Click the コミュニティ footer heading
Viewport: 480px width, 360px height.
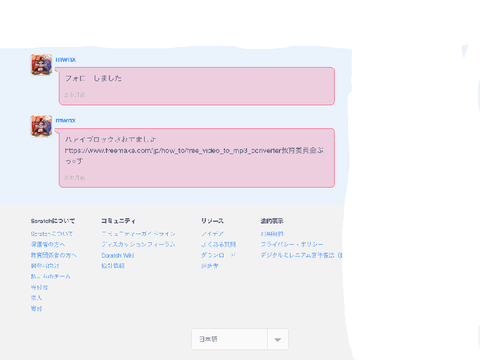[118, 221]
